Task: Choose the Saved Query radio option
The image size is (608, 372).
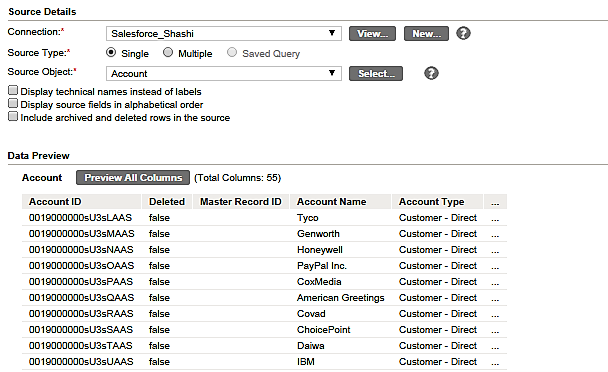Action: pos(232,52)
